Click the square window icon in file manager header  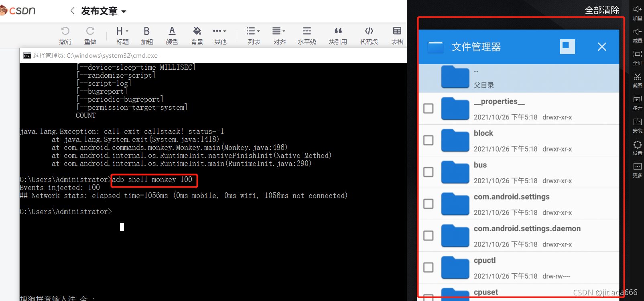coord(567,46)
